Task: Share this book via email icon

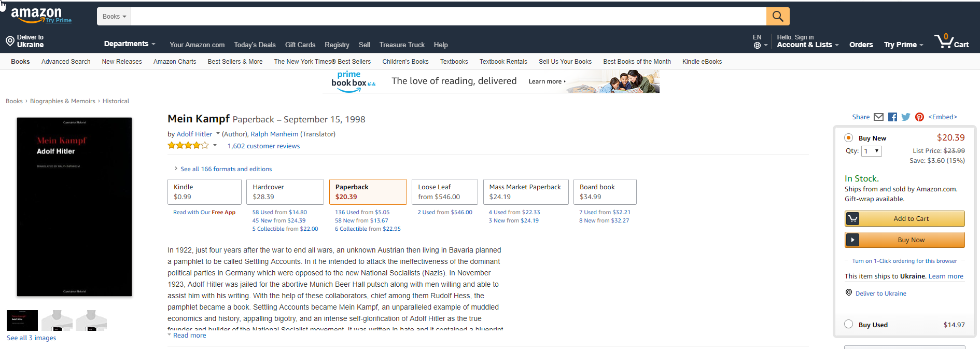Action: pyautogui.click(x=878, y=117)
